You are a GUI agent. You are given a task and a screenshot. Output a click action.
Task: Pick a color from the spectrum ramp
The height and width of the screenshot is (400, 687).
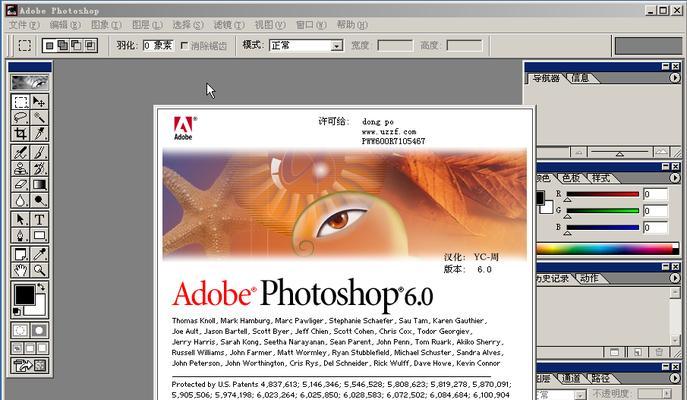point(607,249)
